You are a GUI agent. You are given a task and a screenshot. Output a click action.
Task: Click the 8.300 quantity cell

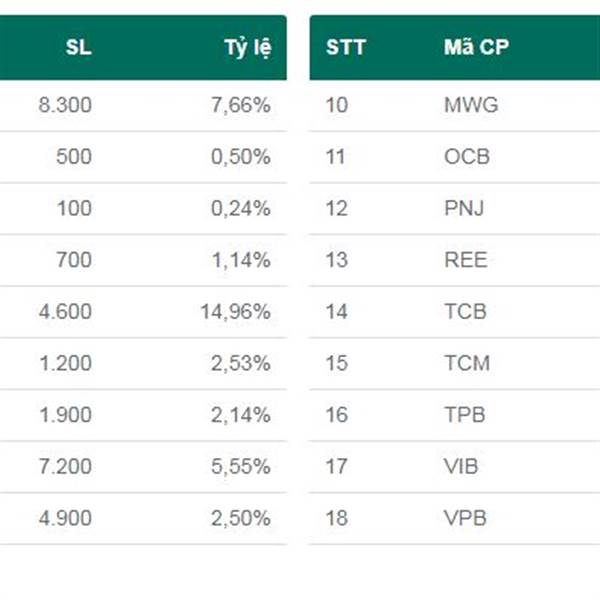coord(65,105)
